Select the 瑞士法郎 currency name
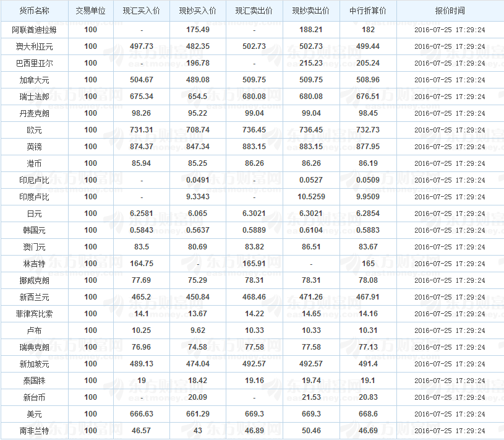Image resolution: width=504 pixels, height=440 pixels. (35, 97)
